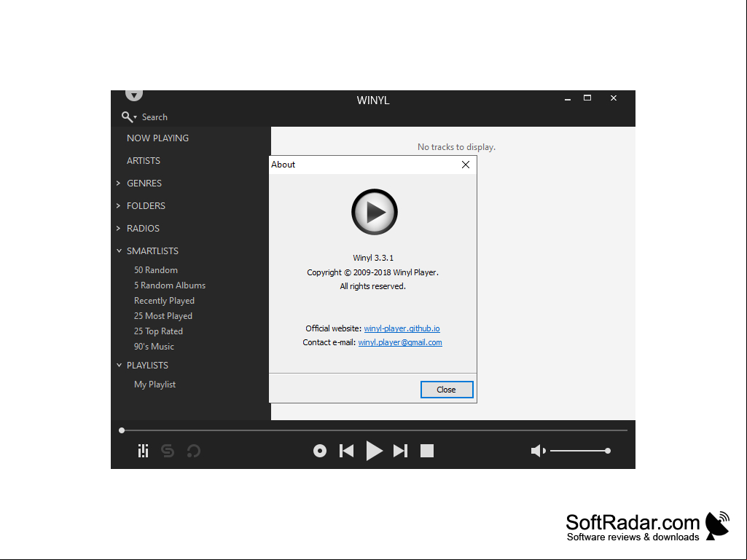747x560 pixels.
Task: Click the winyl.player@gmail.com email link
Action: 399,342
